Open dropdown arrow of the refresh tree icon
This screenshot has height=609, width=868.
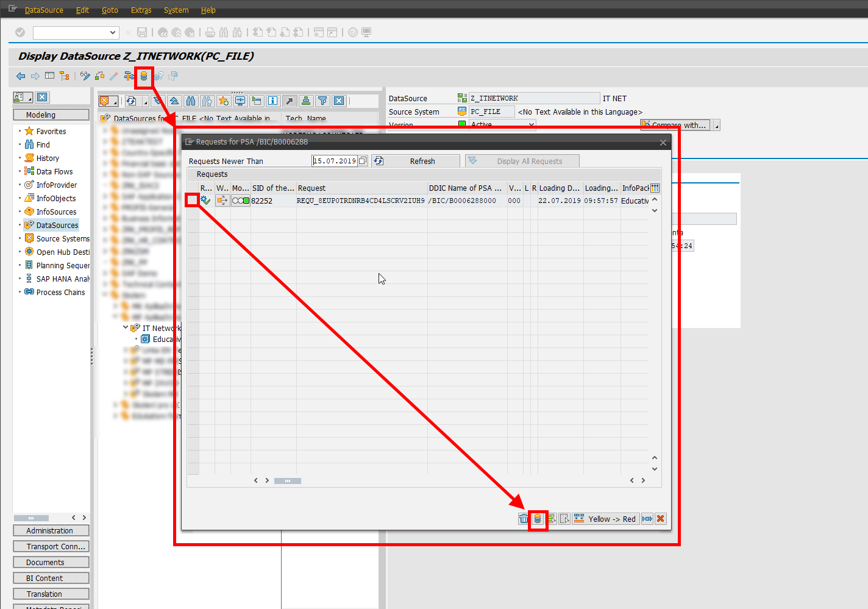coord(146,102)
